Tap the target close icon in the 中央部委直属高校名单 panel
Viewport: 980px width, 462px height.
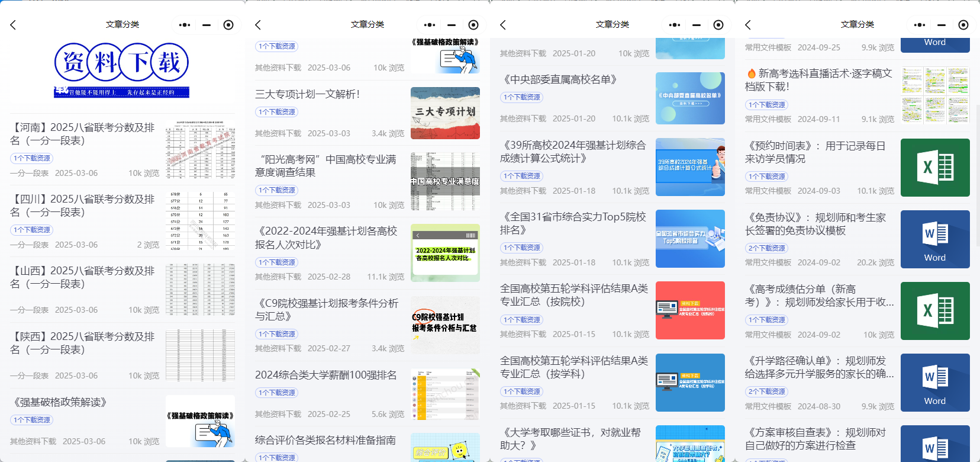coord(718,25)
